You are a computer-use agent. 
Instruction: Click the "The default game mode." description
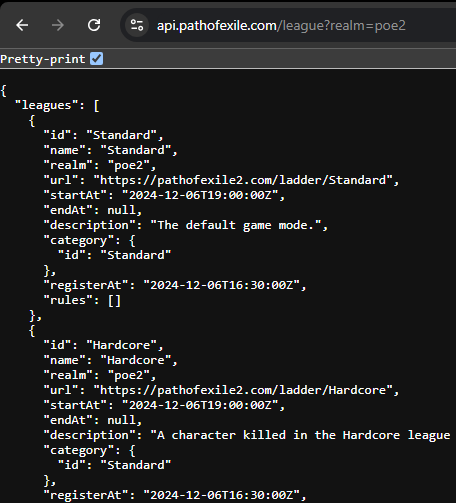tap(236, 225)
